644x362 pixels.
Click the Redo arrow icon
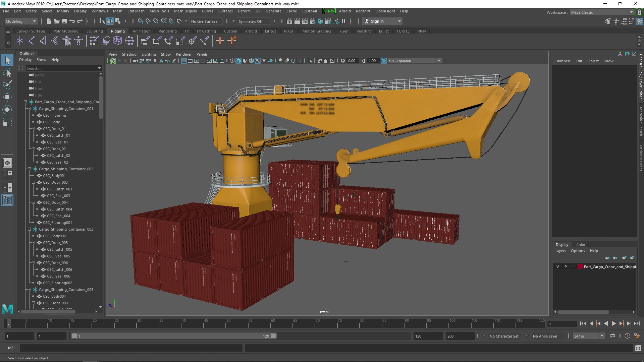coord(80,21)
